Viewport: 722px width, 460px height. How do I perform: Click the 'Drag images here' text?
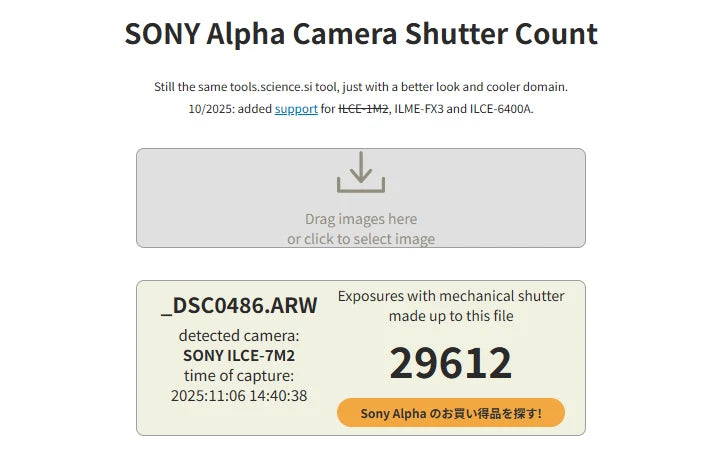(361, 219)
